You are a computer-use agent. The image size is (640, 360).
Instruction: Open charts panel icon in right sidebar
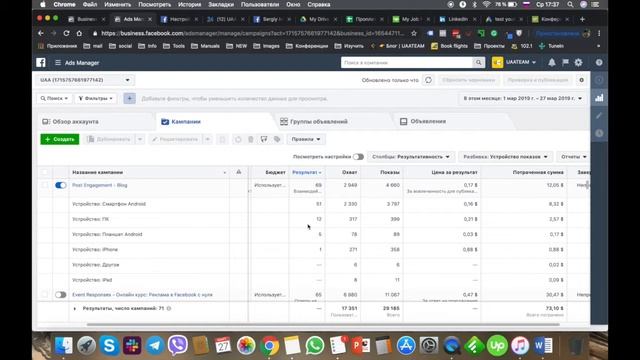point(599,98)
